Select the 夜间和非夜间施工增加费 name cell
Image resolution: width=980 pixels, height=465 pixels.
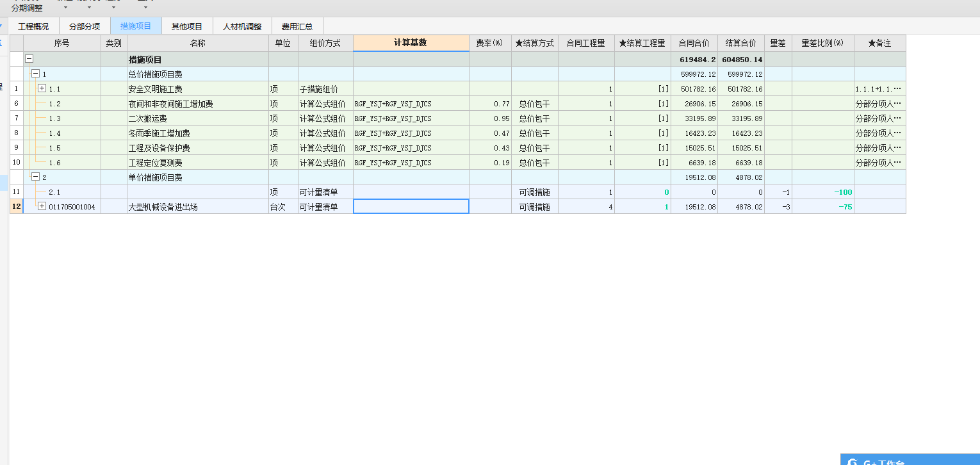[198, 103]
